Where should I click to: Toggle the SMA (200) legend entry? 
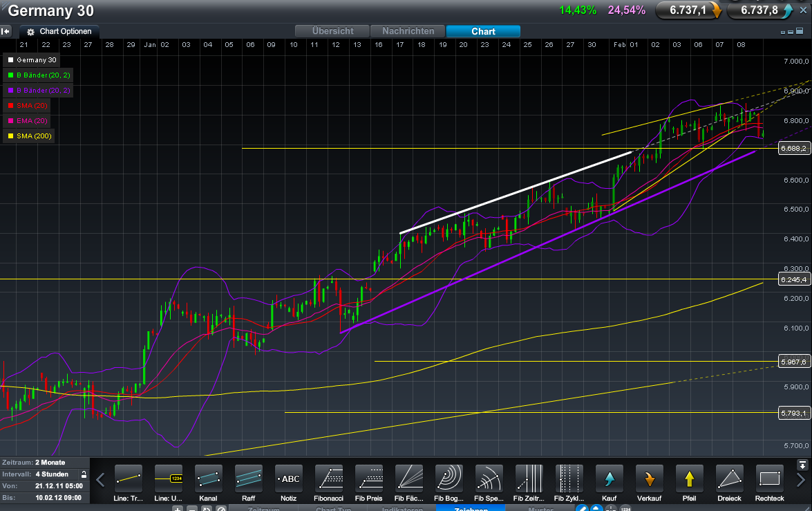pyautogui.click(x=29, y=136)
